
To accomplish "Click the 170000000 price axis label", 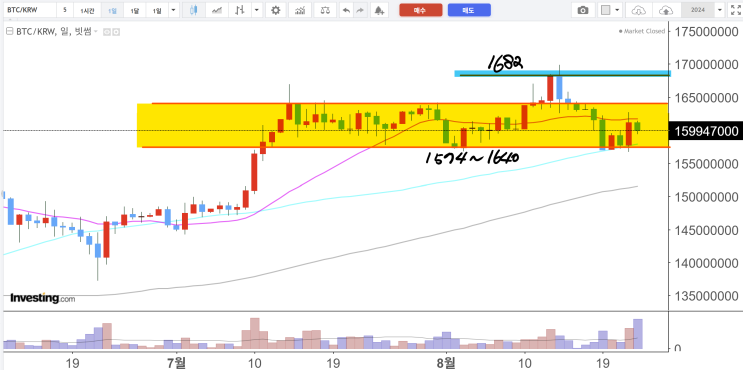I will 707,64.
